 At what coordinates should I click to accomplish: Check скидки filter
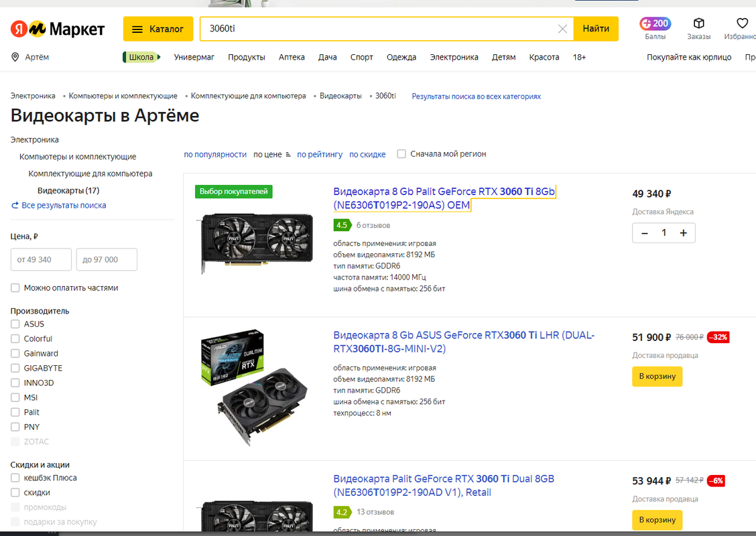(15, 492)
